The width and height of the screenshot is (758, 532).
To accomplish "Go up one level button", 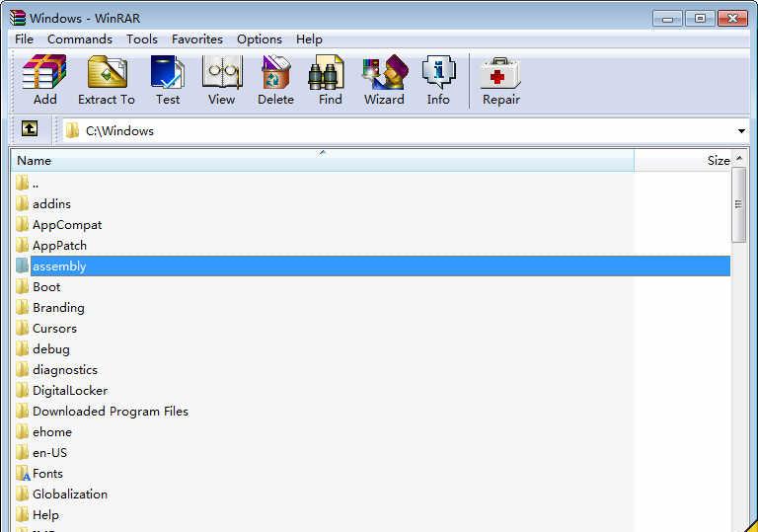I will point(30,129).
